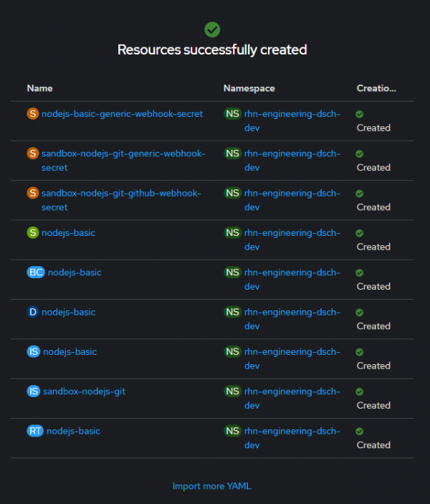
Task: Click the BC BuildConfig badge icon
Action: coord(36,272)
